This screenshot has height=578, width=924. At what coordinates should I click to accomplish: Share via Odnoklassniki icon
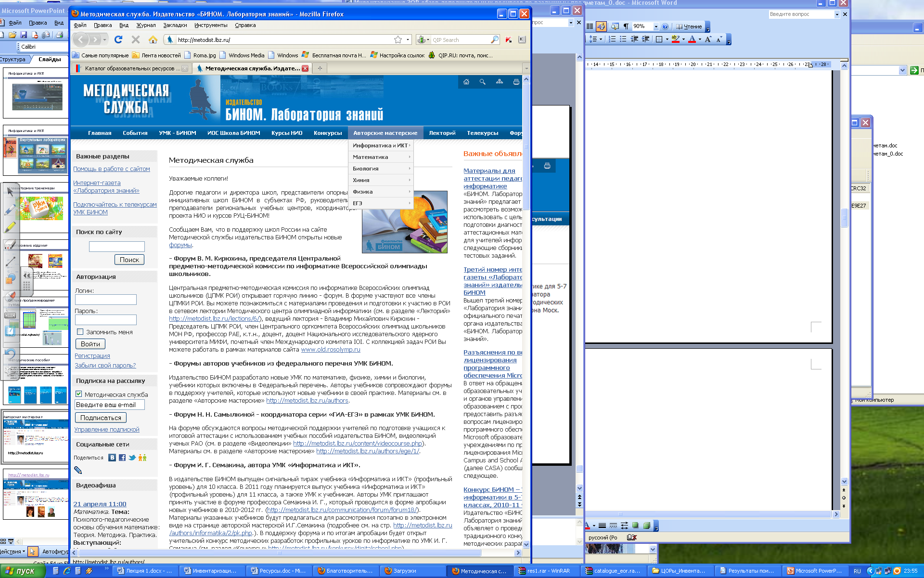[x=142, y=458]
